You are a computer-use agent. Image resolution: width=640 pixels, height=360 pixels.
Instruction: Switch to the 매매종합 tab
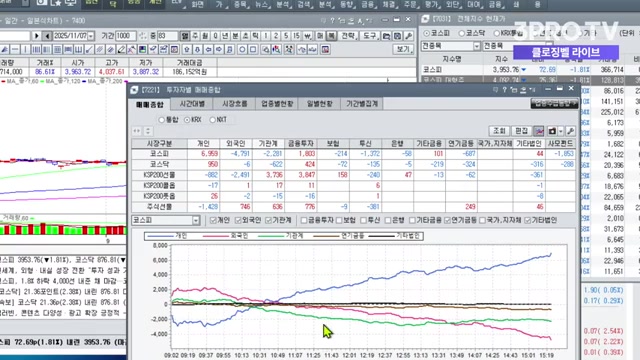(x=150, y=104)
